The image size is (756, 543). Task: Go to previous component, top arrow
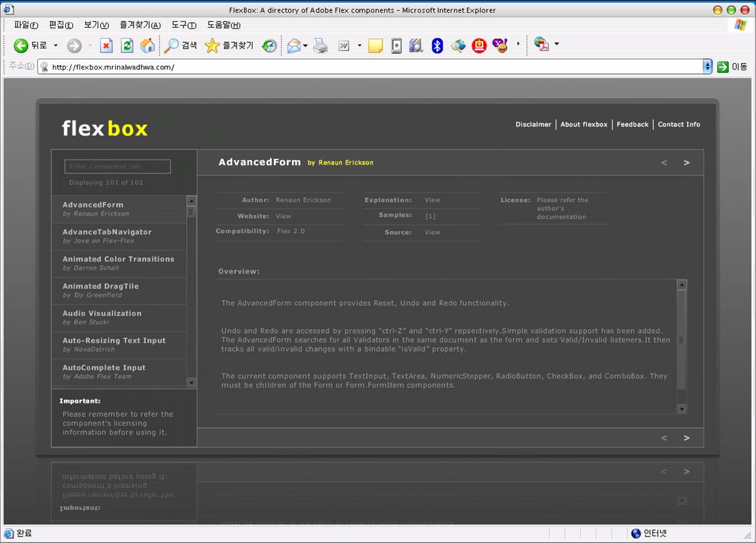coord(664,163)
